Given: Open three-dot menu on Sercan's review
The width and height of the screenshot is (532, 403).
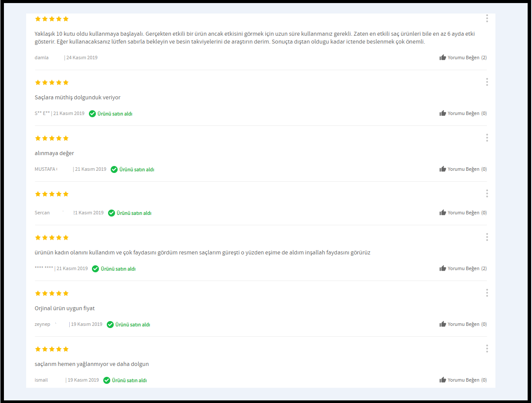Looking at the screenshot, I should pos(487,193).
